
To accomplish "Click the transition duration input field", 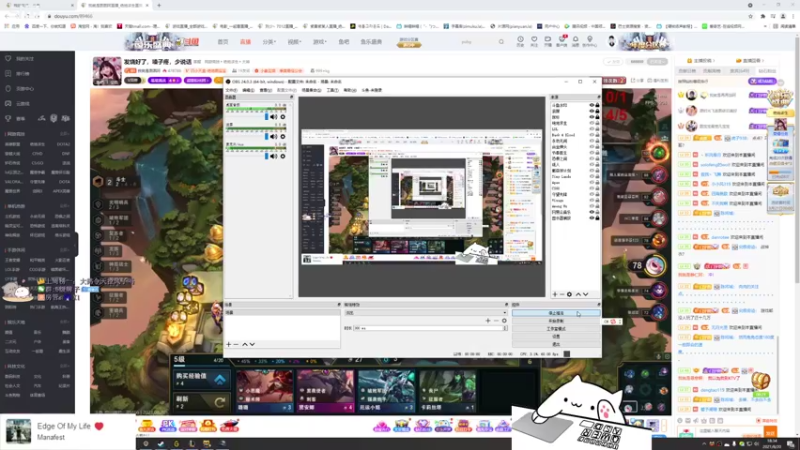I will coord(428,328).
